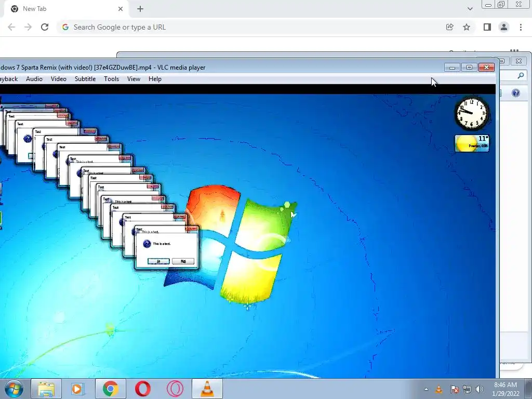Open VLC's Subtitle menu
532x399 pixels.
(85, 79)
